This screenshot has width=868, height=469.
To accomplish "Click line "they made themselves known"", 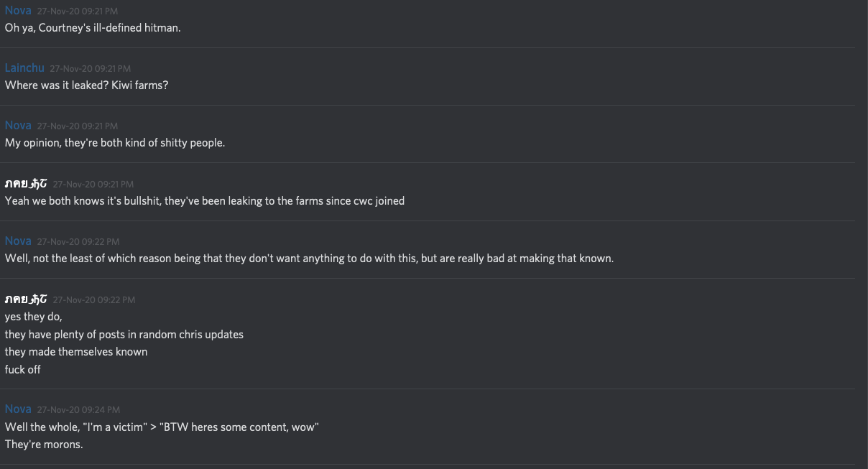I will click(x=76, y=351).
